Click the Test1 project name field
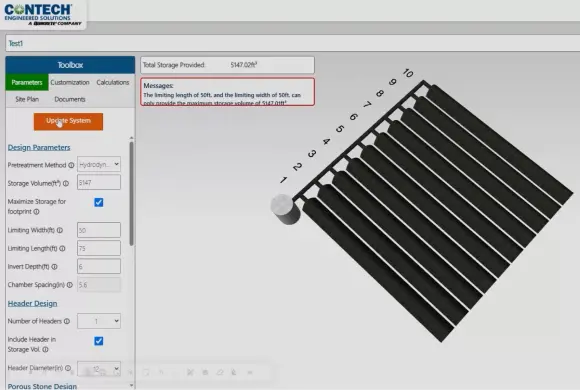The height and width of the screenshot is (390, 580). (x=292, y=43)
